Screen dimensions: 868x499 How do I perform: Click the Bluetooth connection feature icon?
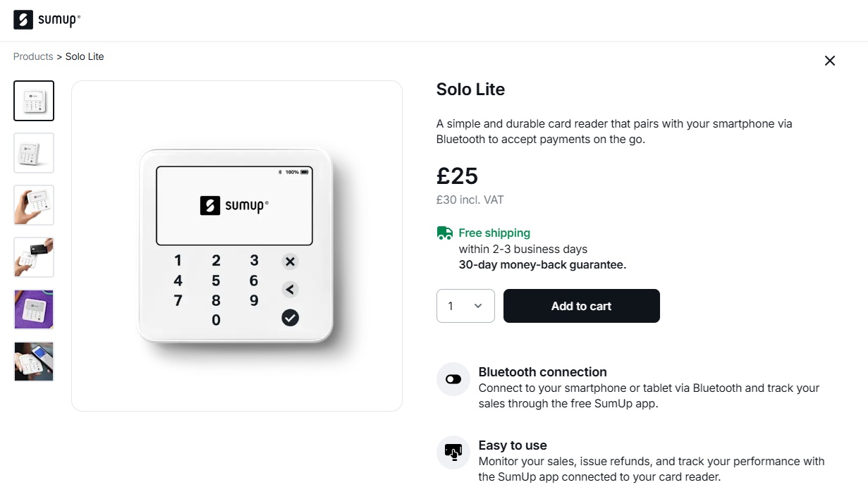tap(453, 379)
